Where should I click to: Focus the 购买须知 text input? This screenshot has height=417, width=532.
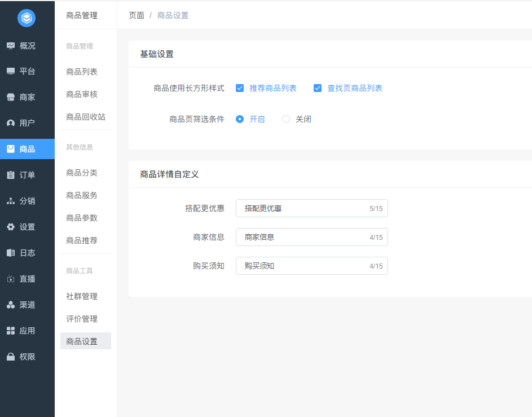tap(312, 266)
